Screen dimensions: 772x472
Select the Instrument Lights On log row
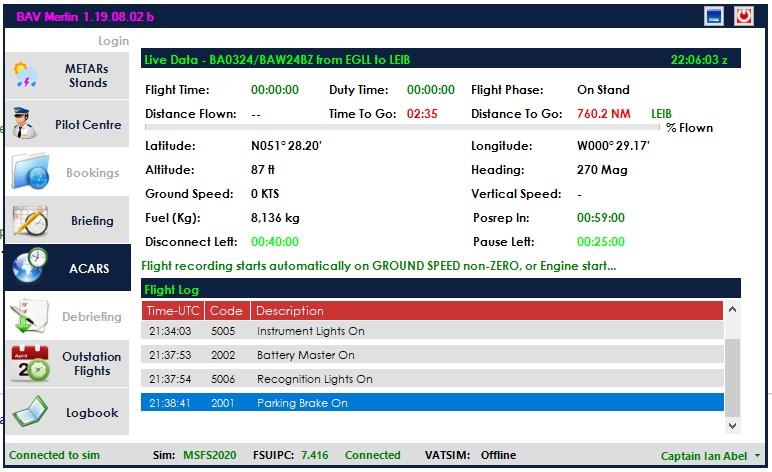(x=432, y=331)
